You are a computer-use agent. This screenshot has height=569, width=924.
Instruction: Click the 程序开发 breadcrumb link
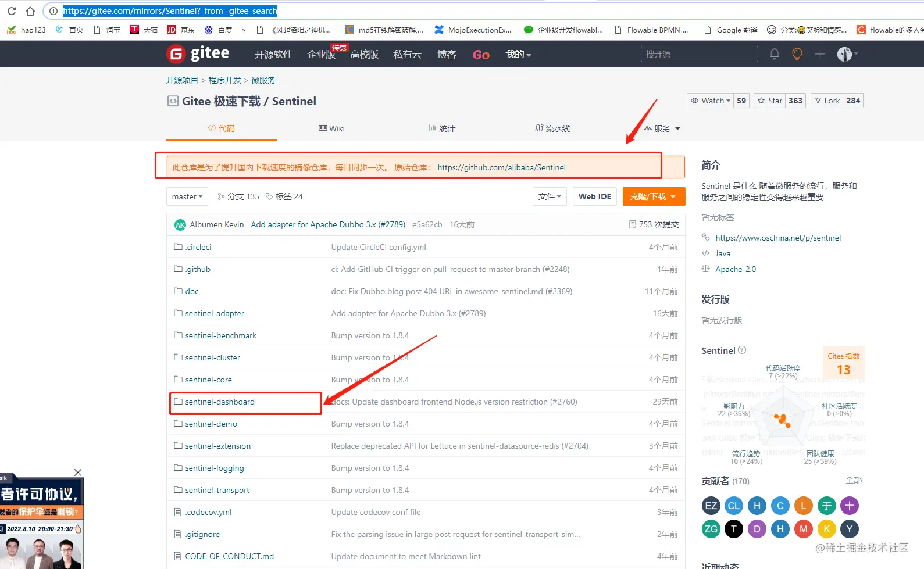tap(225, 80)
